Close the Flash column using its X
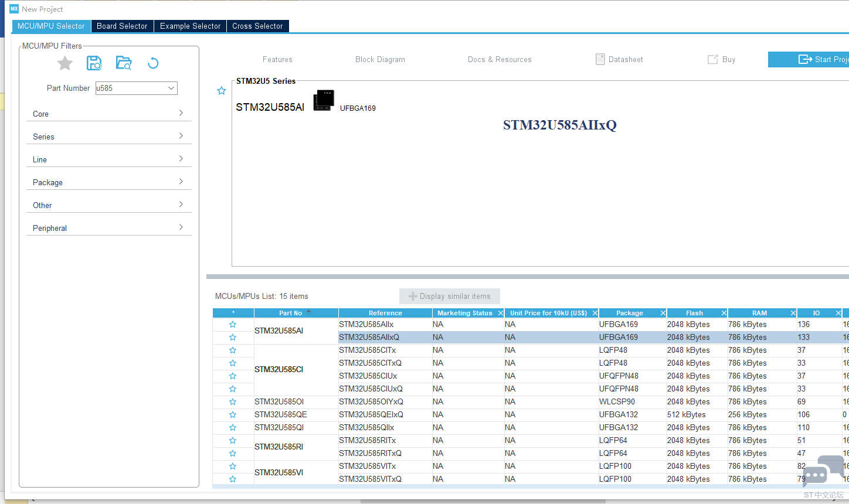The height and width of the screenshot is (504, 849). pyautogui.click(x=724, y=313)
